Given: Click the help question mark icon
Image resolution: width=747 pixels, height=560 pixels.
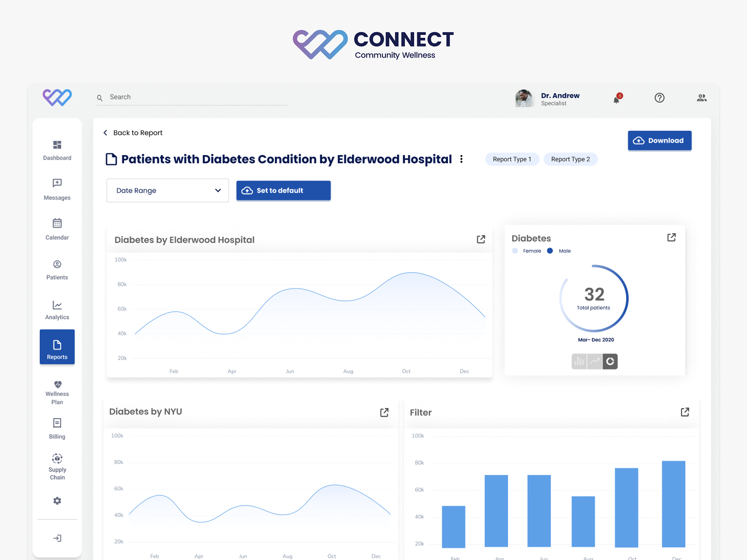Looking at the screenshot, I should pos(659,98).
